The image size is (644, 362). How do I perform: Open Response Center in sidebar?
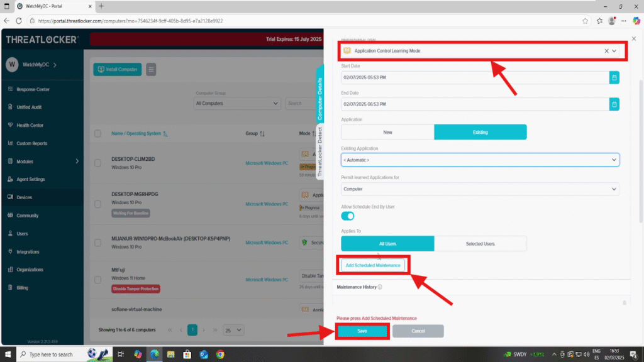[33, 89]
